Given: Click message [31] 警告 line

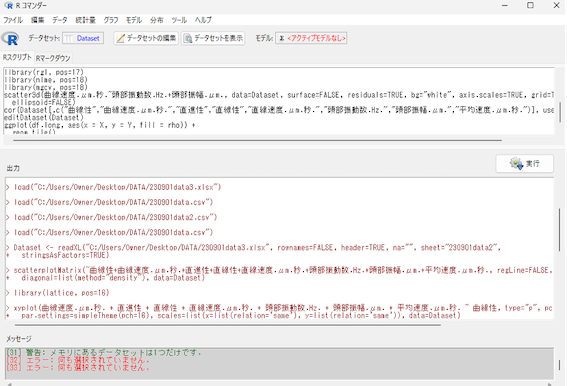Looking at the screenshot, I should (104, 352).
